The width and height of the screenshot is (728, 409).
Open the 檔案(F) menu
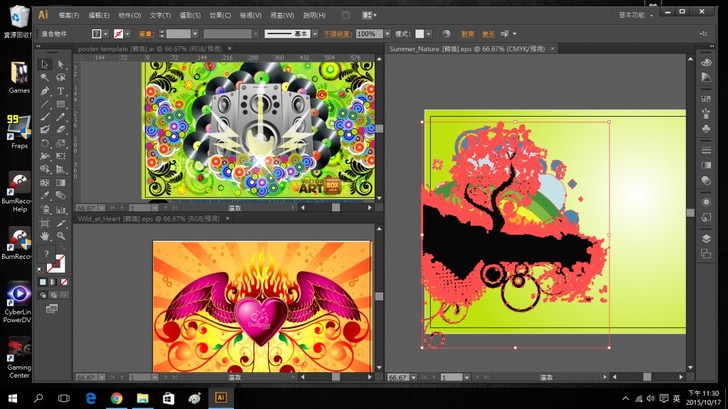pyautogui.click(x=68, y=16)
